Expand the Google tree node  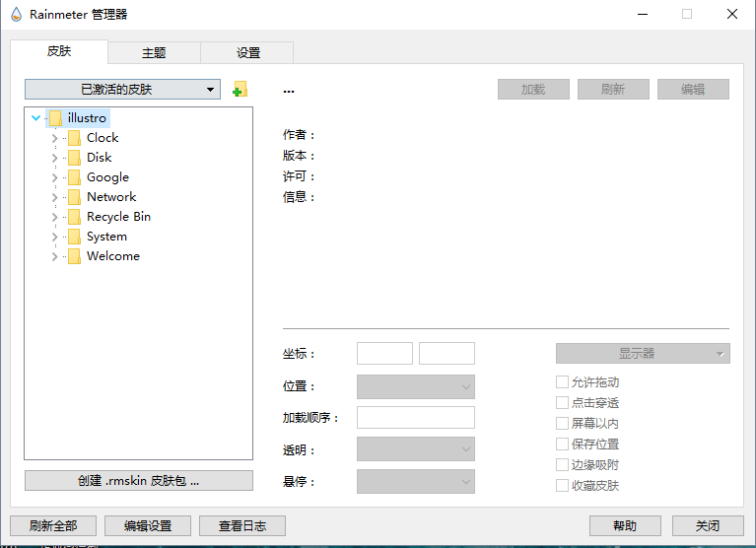[54, 177]
